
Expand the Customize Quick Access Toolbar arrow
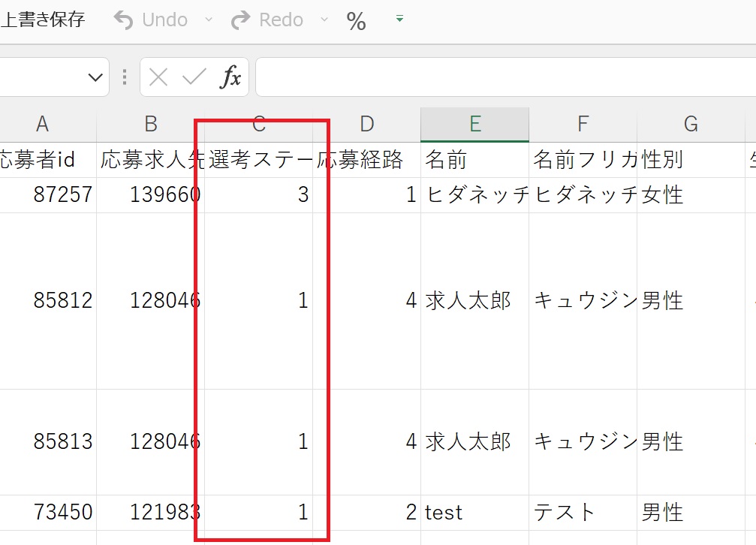(399, 19)
